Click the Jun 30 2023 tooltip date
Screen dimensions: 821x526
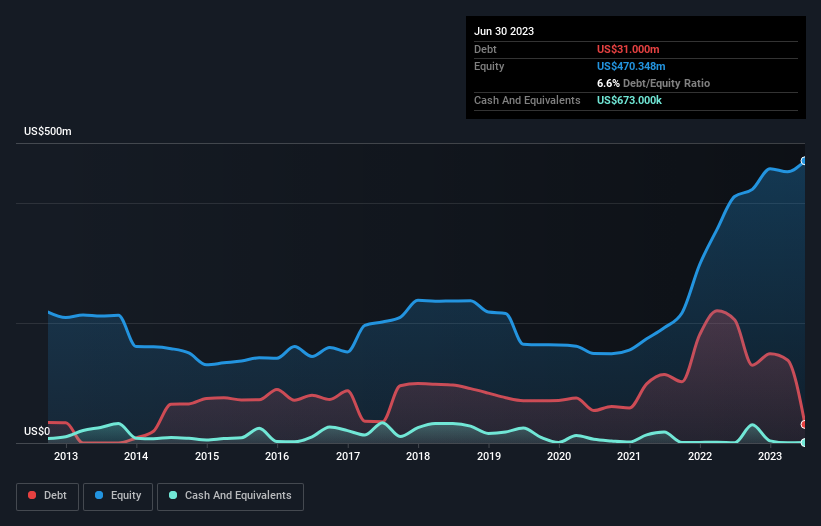click(x=504, y=31)
